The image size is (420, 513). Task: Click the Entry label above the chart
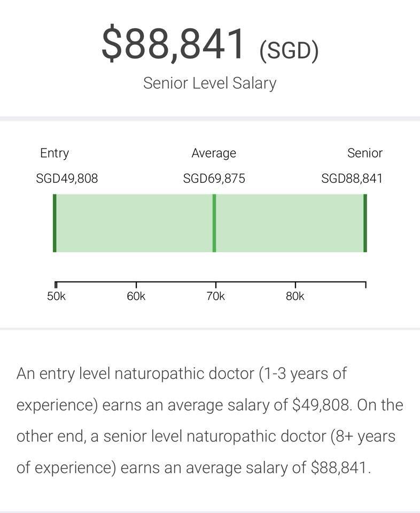coord(55,153)
